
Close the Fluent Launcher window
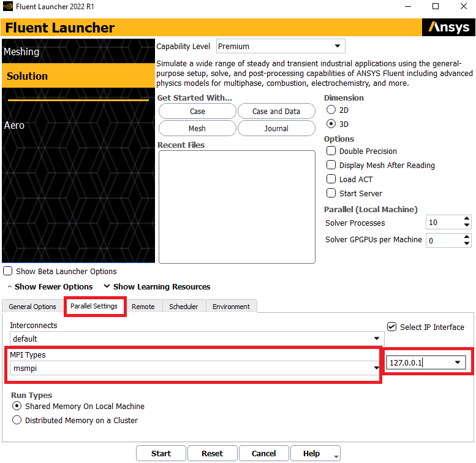click(463, 6)
